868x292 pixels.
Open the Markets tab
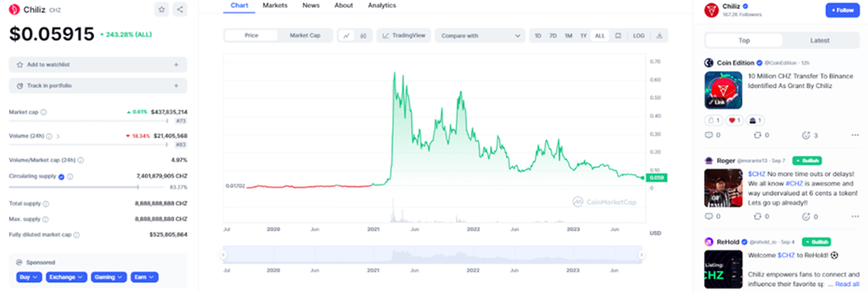point(275,5)
